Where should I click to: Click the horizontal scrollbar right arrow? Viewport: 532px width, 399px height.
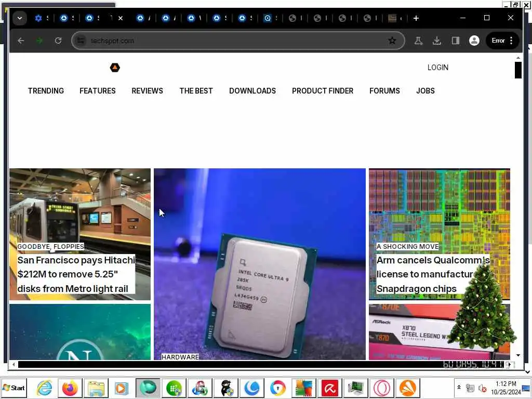(x=509, y=365)
